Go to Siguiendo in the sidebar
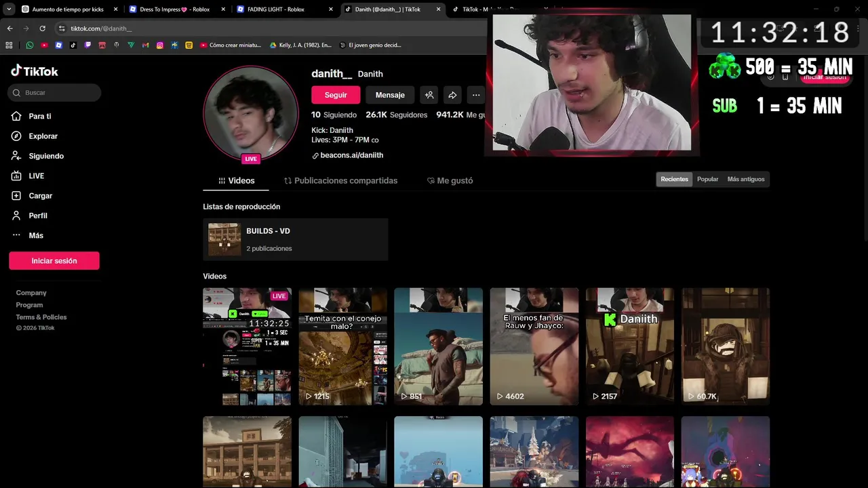The image size is (868, 488). (x=37, y=156)
